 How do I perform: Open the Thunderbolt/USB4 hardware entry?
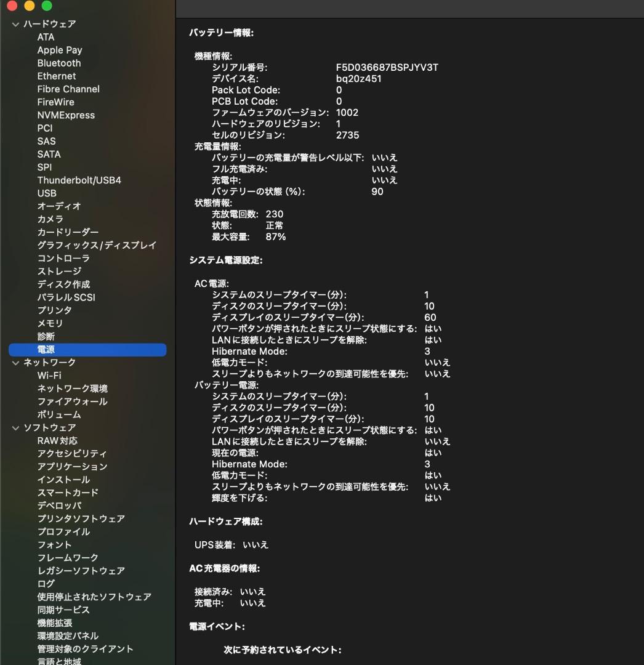click(79, 180)
